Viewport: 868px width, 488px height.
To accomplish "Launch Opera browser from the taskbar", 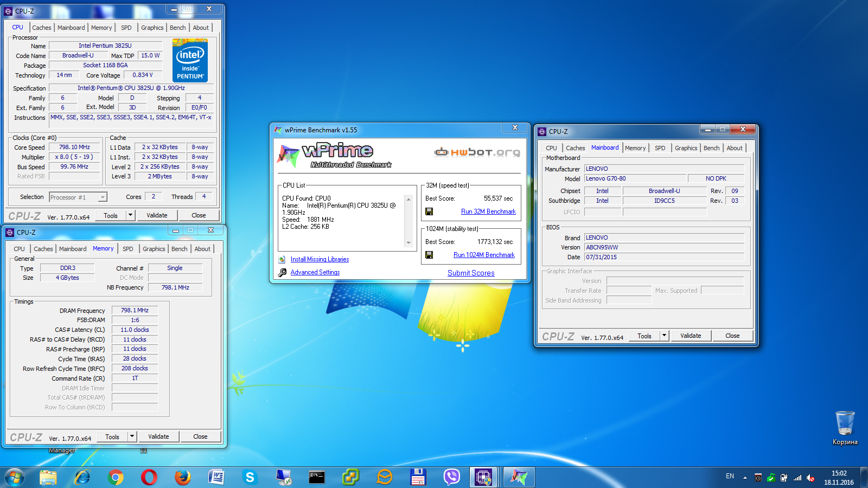I will (x=149, y=477).
